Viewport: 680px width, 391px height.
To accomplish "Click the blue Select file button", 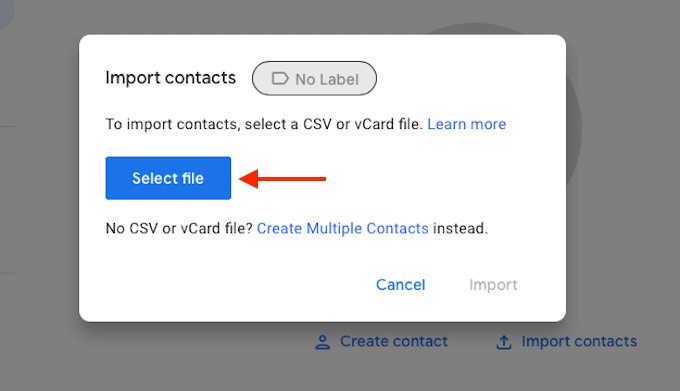I will 168,178.
